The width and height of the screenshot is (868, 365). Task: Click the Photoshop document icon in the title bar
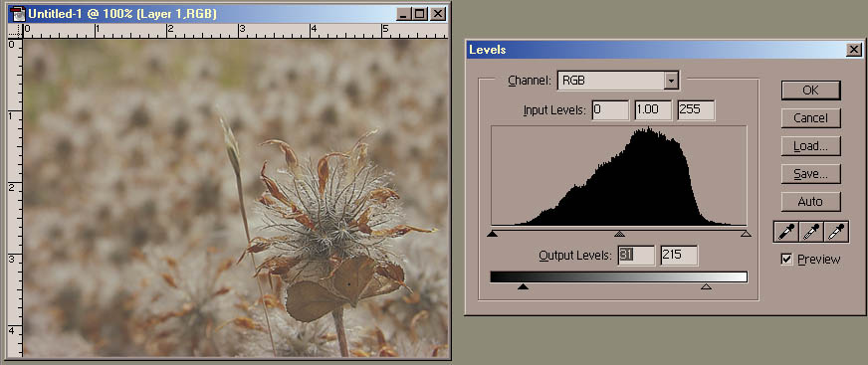pyautogui.click(x=18, y=14)
